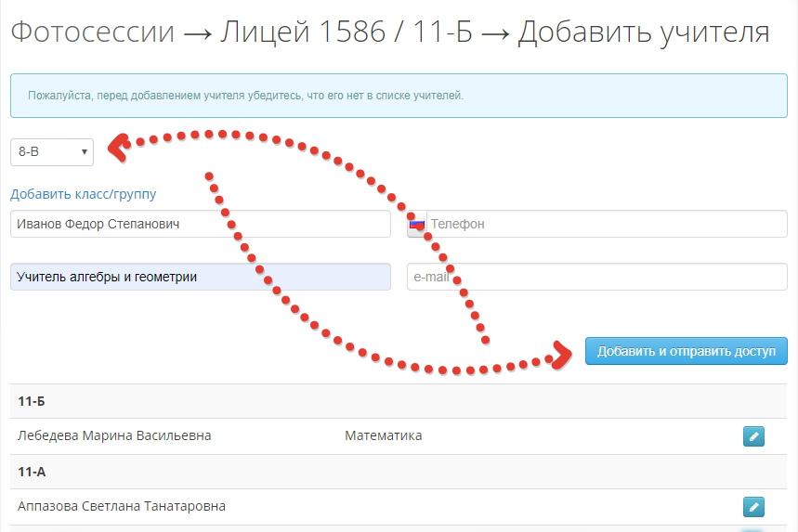Click 'Лицей 1586 / 11-Б' in the breadcrumb

[x=347, y=32]
